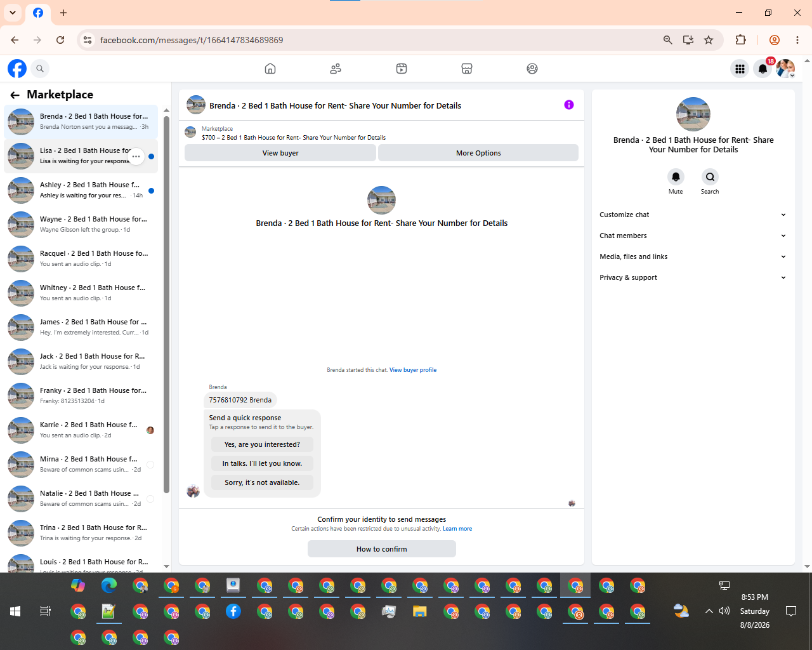
Task: Open the James conversation in the list
Action: tap(81, 327)
